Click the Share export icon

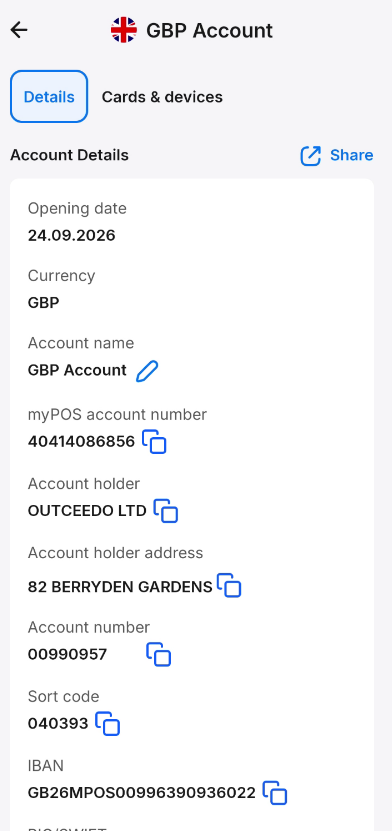[x=310, y=156]
